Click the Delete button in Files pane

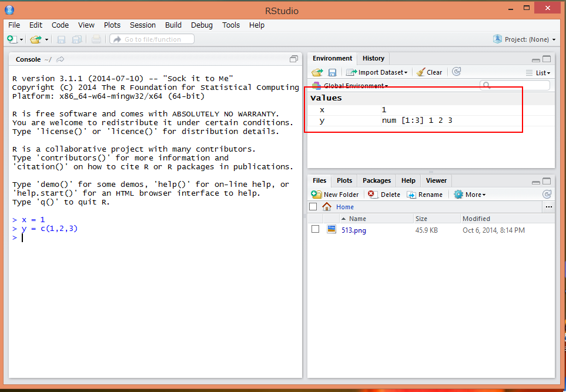point(384,195)
